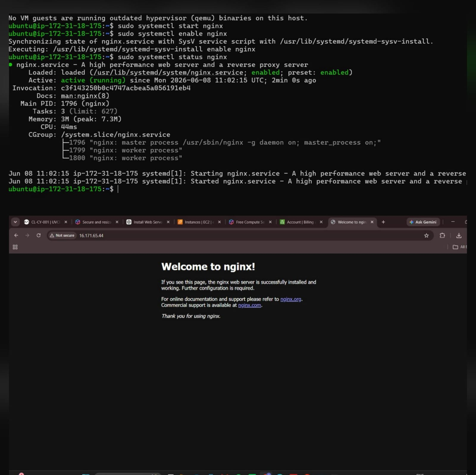
Task: Open a new browser tab
Action: click(383, 222)
